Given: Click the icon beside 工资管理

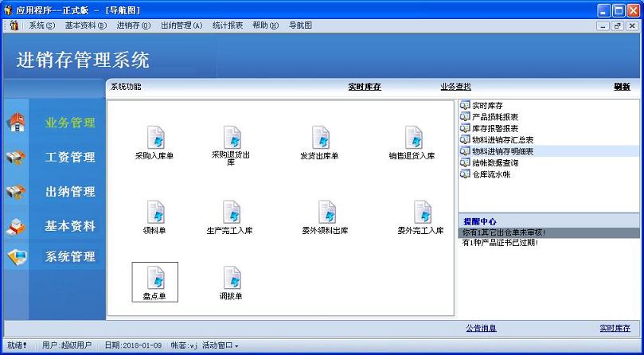Looking at the screenshot, I should coord(16,158).
